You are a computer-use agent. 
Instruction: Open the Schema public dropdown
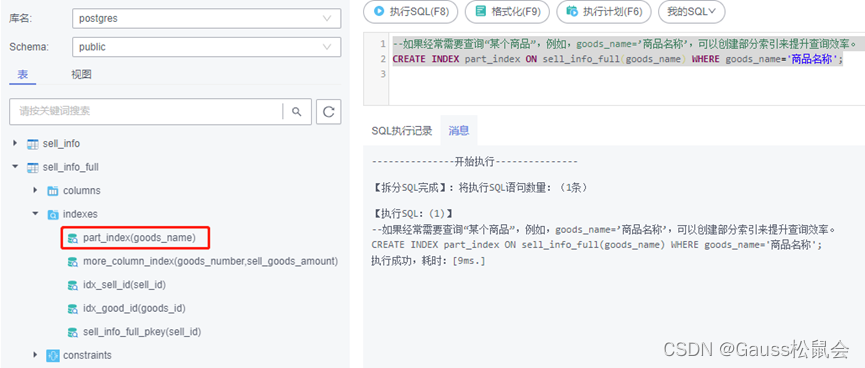click(x=206, y=47)
